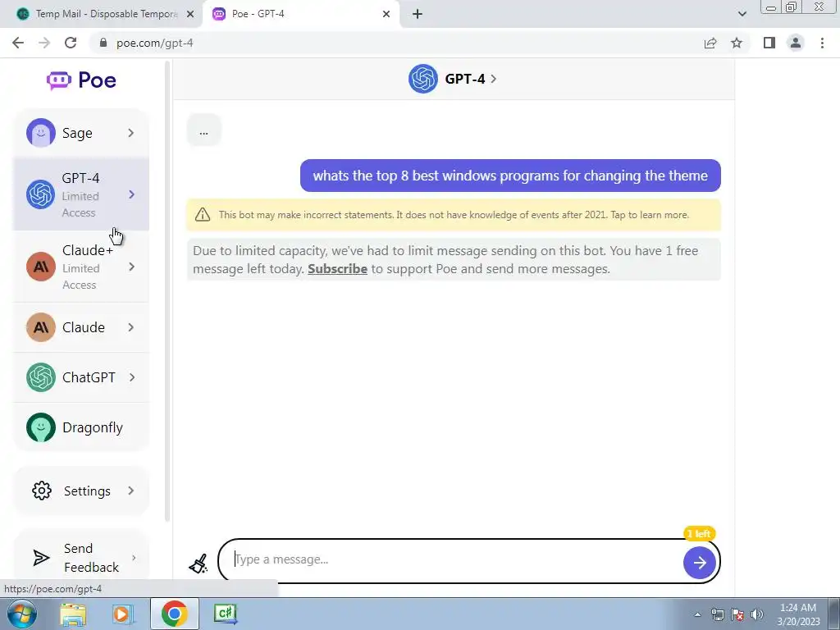Click the '1 left' badge
This screenshot has height=630, width=840.
(x=699, y=533)
